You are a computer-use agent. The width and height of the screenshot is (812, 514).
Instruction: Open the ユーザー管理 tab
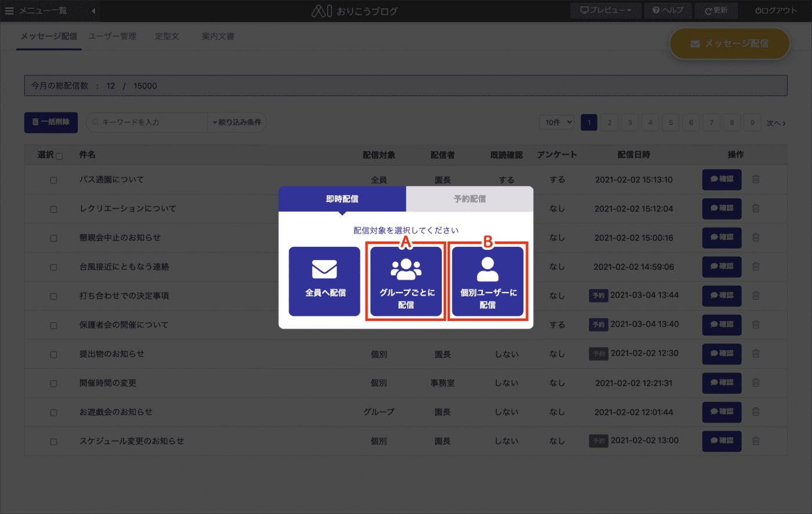tap(112, 36)
